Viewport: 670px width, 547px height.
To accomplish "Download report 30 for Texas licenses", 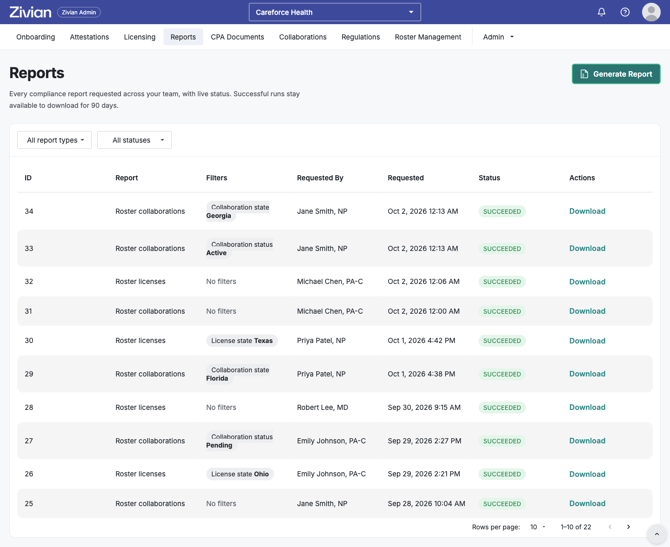I will pos(587,341).
